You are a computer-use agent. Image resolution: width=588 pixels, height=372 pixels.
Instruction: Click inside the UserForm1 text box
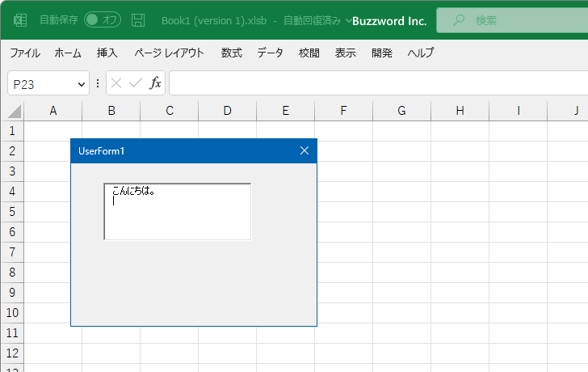point(178,212)
